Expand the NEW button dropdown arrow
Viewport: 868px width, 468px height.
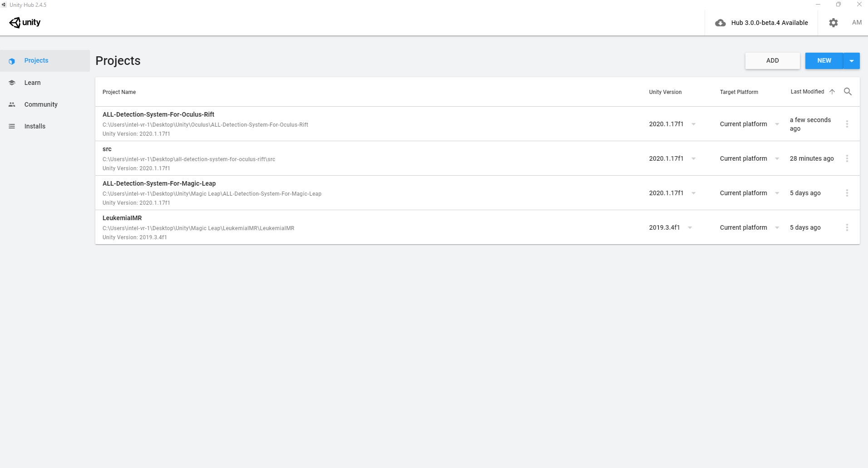[x=852, y=61]
